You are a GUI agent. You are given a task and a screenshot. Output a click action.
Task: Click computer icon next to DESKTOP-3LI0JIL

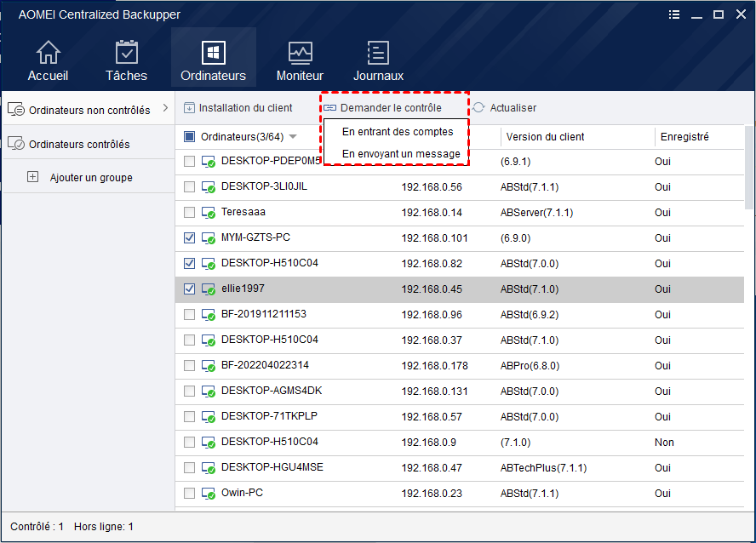click(x=209, y=187)
